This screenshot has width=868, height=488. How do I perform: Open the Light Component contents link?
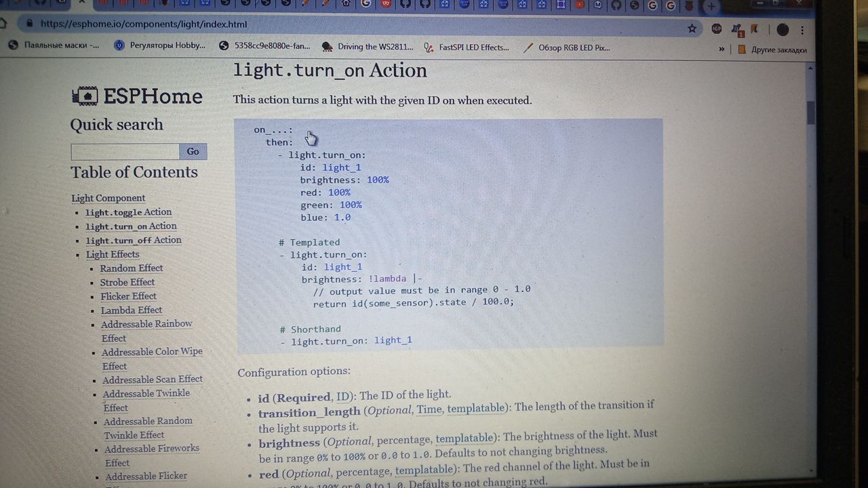108,198
